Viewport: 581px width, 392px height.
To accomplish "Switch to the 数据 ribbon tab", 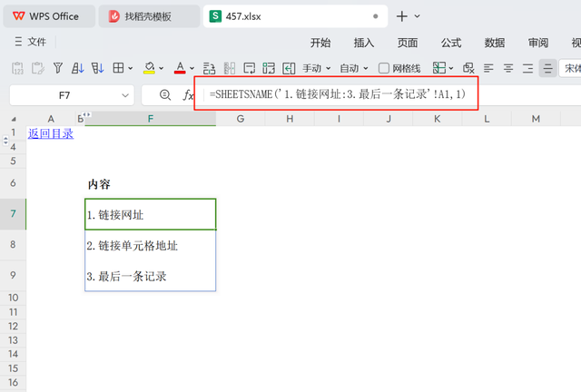I will pyautogui.click(x=495, y=43).
